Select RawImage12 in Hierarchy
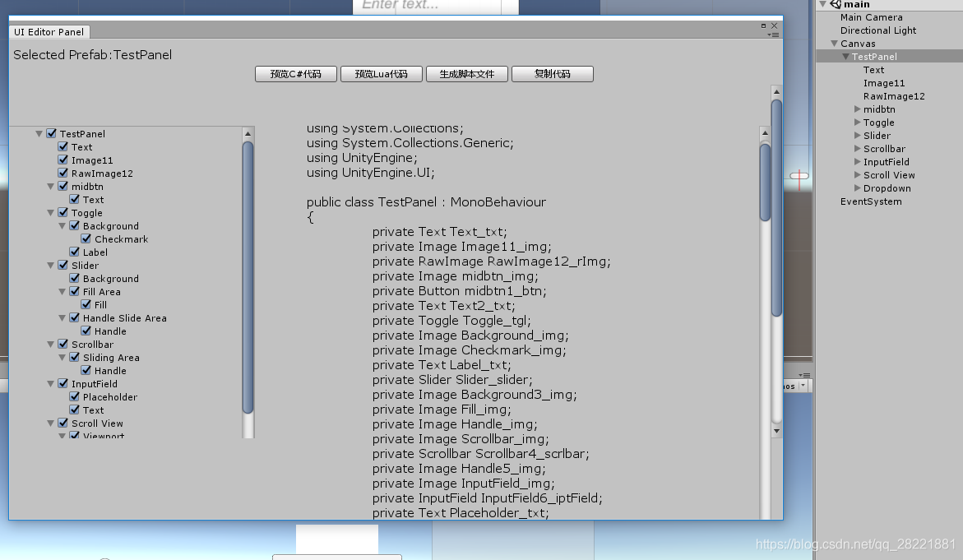This screenshot has height=560, width=963. (894, 96)
